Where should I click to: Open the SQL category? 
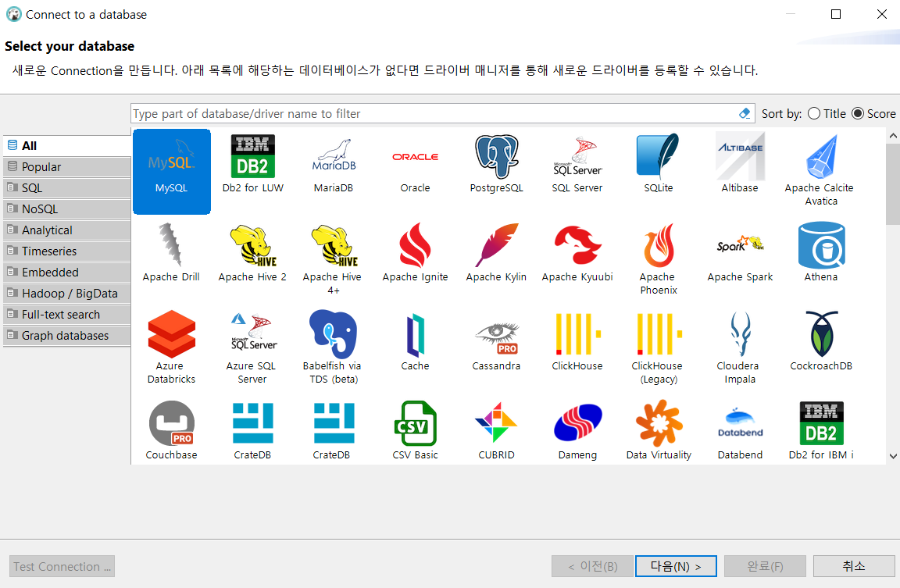[x=67, y=188]
